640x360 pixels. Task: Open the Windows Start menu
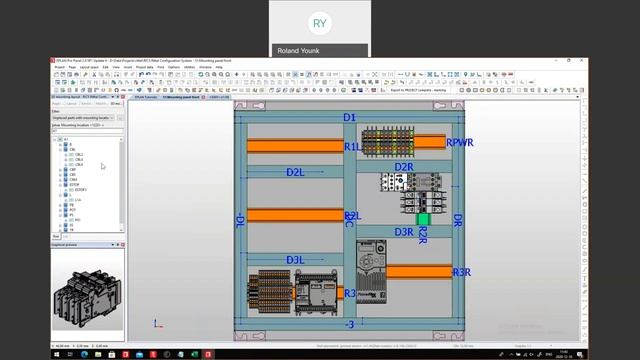tap(57, 354)
